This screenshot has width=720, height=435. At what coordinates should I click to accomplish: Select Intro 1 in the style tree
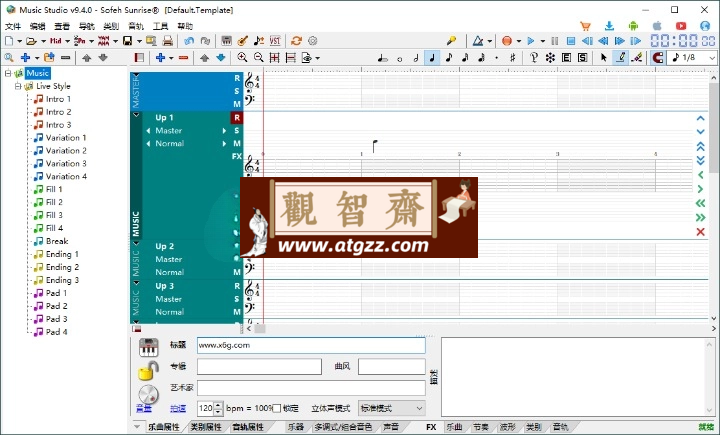pyautogui.click(x=58, y=99)
